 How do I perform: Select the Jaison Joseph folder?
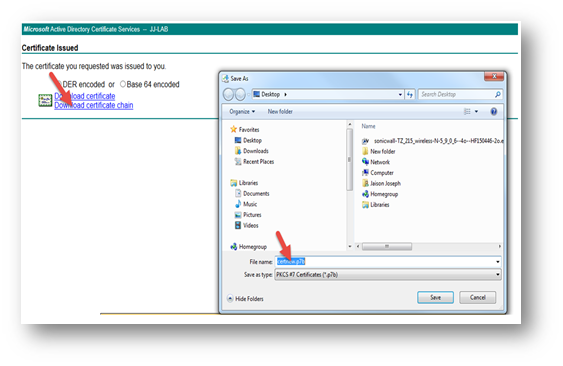381,184
